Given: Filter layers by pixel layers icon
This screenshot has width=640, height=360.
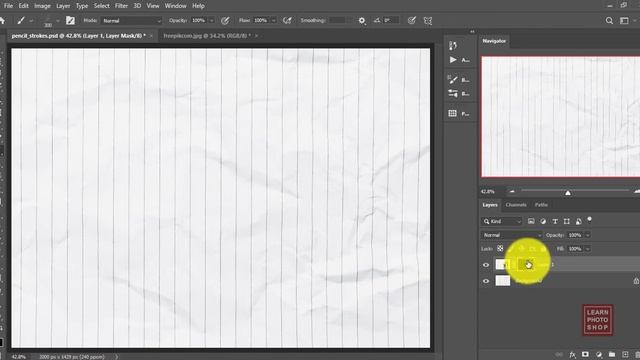Looking at the screenshot, I should [x=531, y=221].
